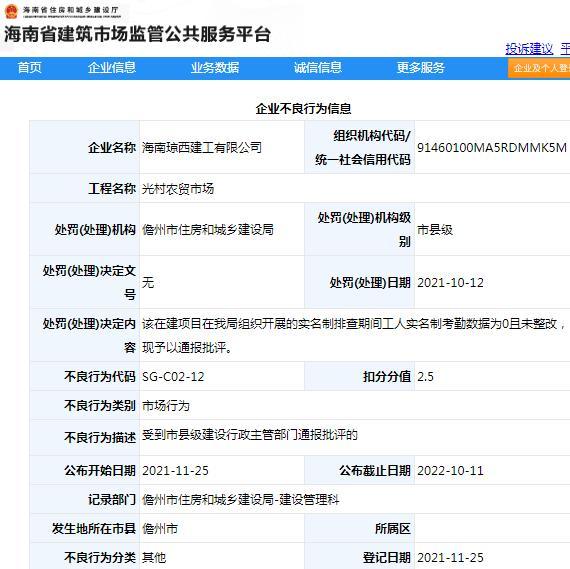570x569 pixels.
Task: Click 儋州市住房和城乡建设局 in the 处罚机构 row
Action: 208,230
